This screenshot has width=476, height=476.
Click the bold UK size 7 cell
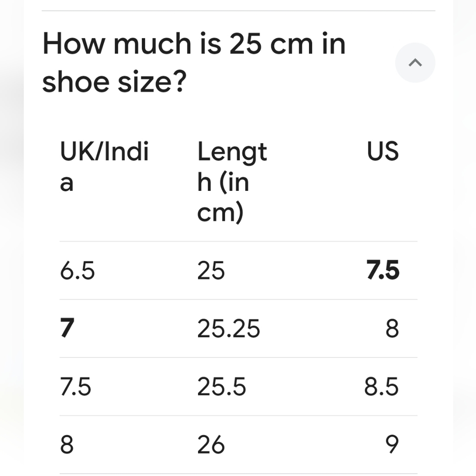(x=67, y=328)
